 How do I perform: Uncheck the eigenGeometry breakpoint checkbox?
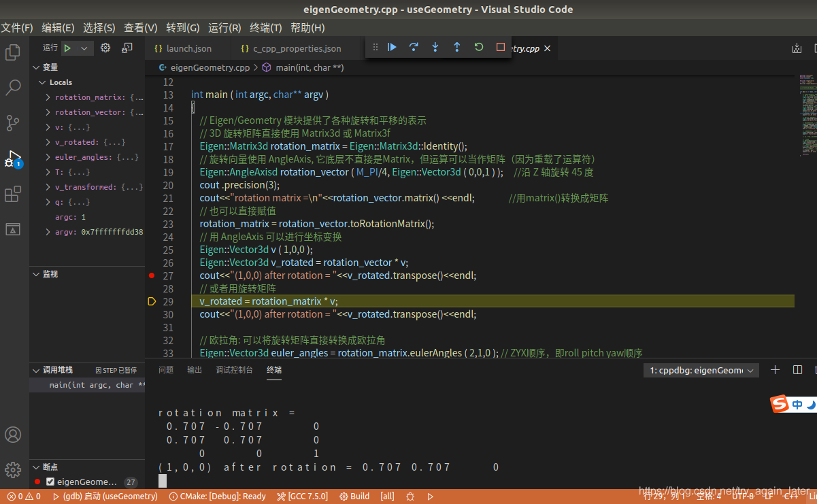pyautogui.click(x=50, y=482)
